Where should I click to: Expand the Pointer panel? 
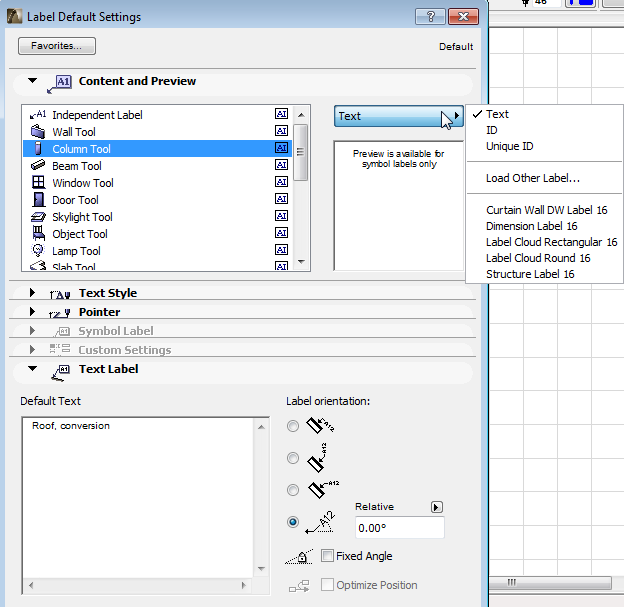pyautogui.click(x=33, y=312)
